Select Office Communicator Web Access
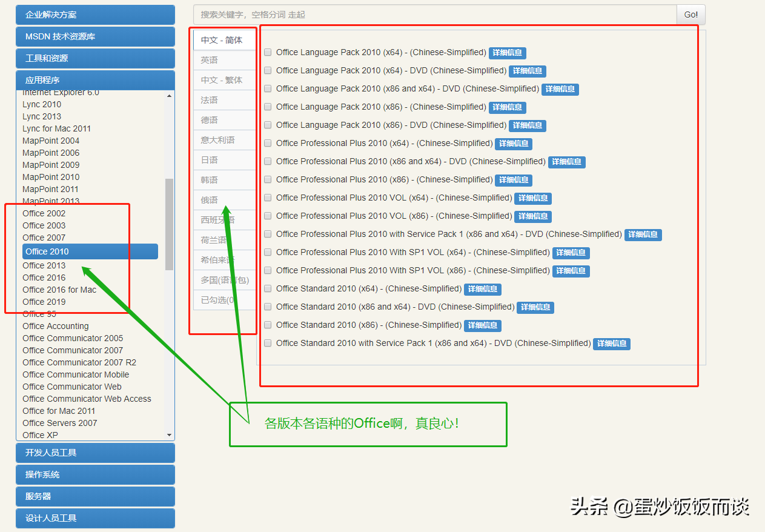This screenshot has width=765, height=532. (87, 399)
